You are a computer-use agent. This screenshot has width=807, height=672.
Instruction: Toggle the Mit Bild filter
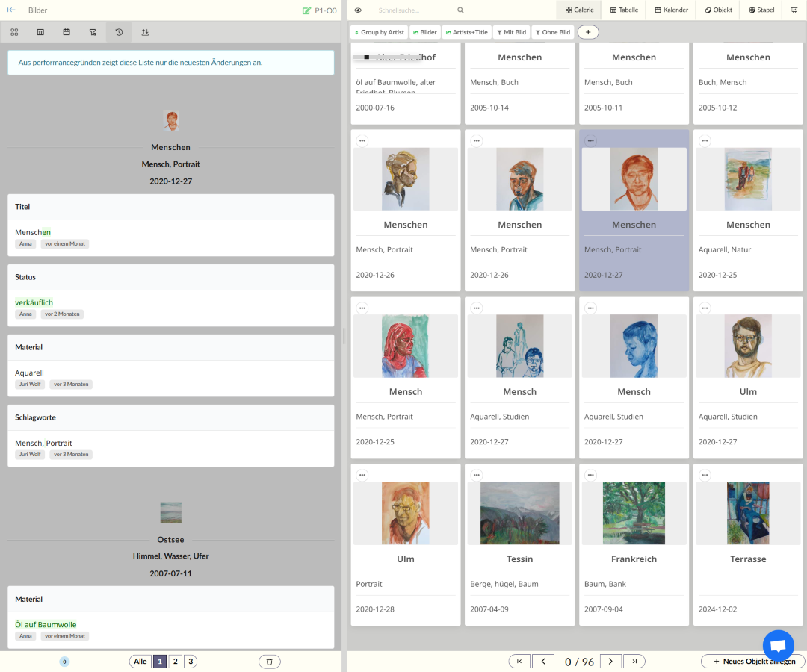tap(511, 32)
